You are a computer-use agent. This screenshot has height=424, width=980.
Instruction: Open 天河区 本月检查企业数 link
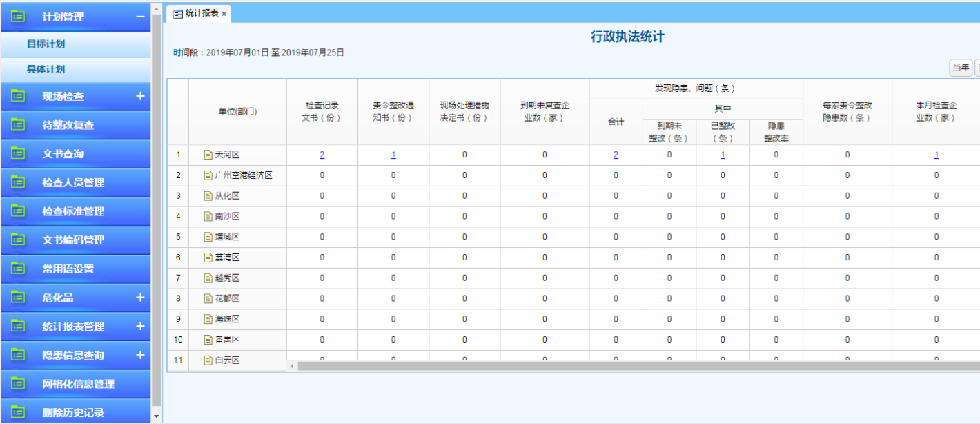937,155
